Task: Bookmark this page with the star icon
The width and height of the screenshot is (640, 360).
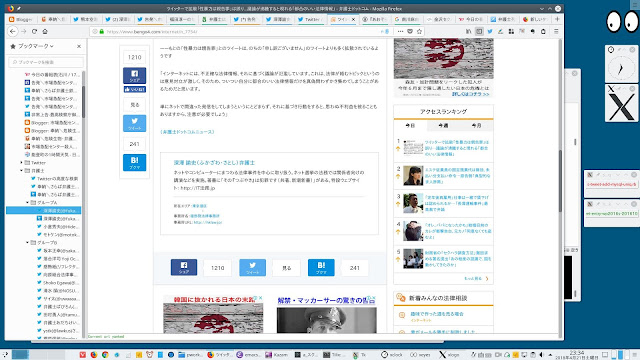Action: 419,31
